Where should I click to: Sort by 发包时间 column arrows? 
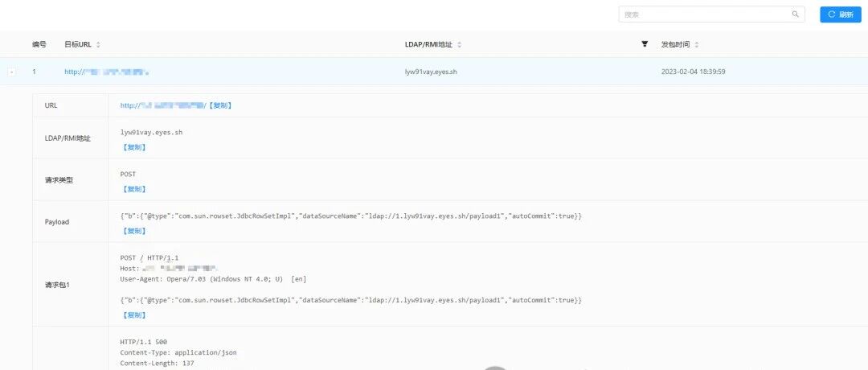coord(696,44)
